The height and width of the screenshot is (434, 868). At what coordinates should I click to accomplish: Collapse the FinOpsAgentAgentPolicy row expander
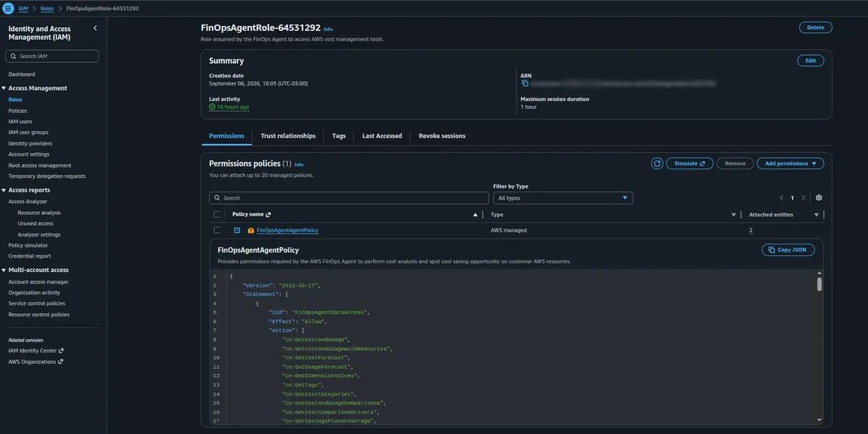[237, 230]
